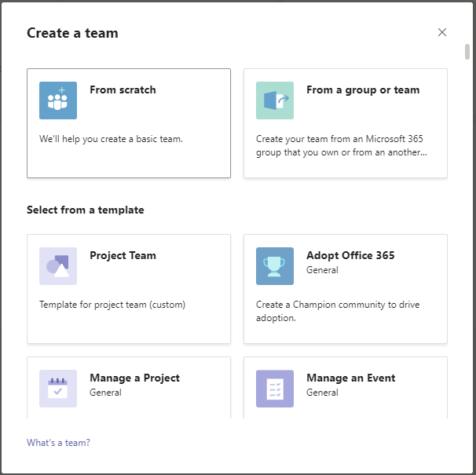This screenshot has width=476, height=475.
Task: Click the dialog's vertical scrollbar thumb
Action: pyautogui.click(x=467, y=53)
